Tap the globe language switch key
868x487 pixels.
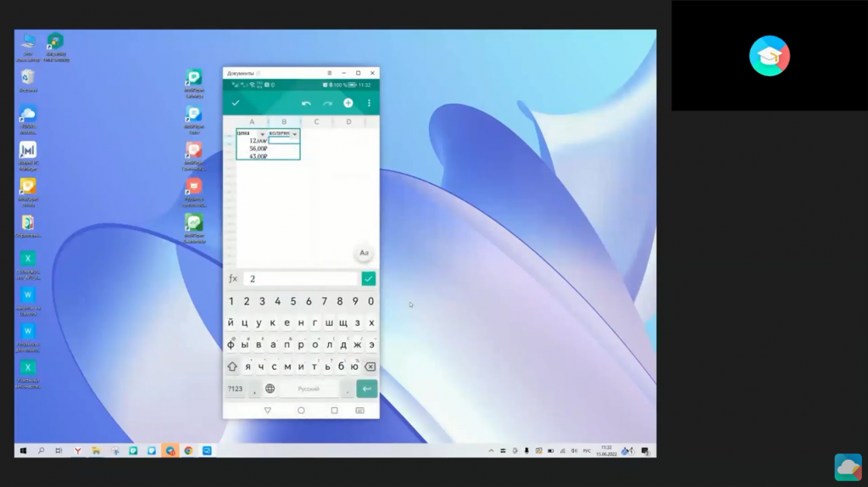[x=270, y=389]
